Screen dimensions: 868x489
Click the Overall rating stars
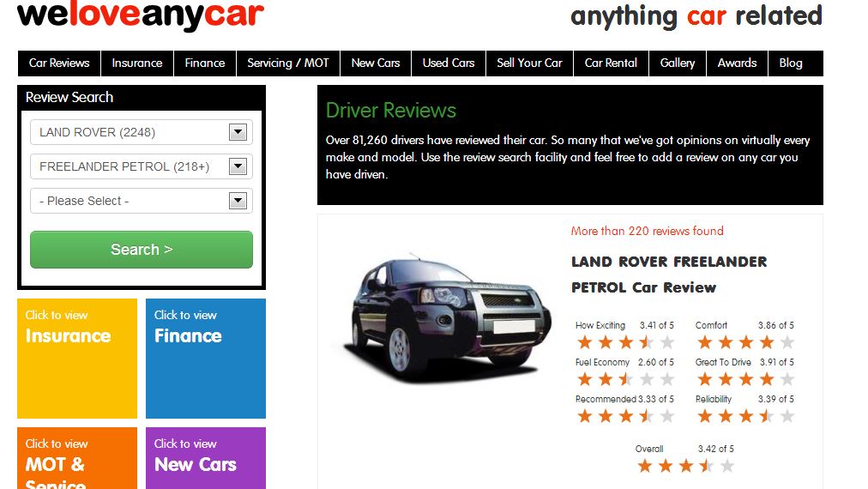coord(686,466)
